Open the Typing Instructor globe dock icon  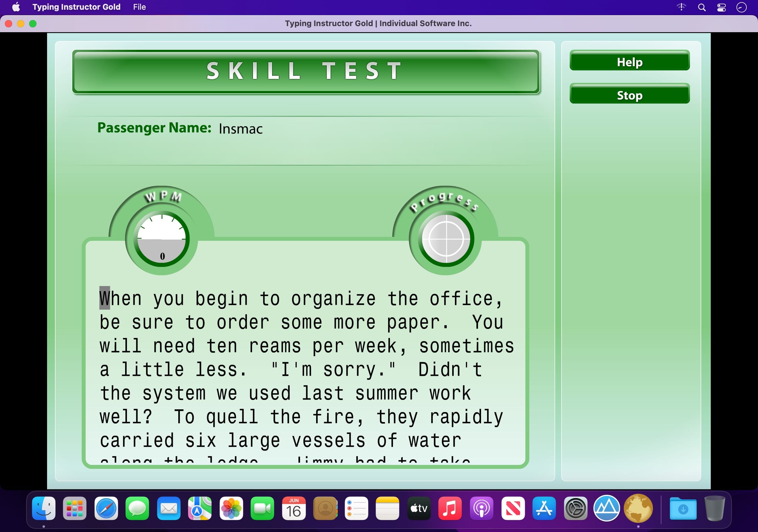[x=638, y=508]
